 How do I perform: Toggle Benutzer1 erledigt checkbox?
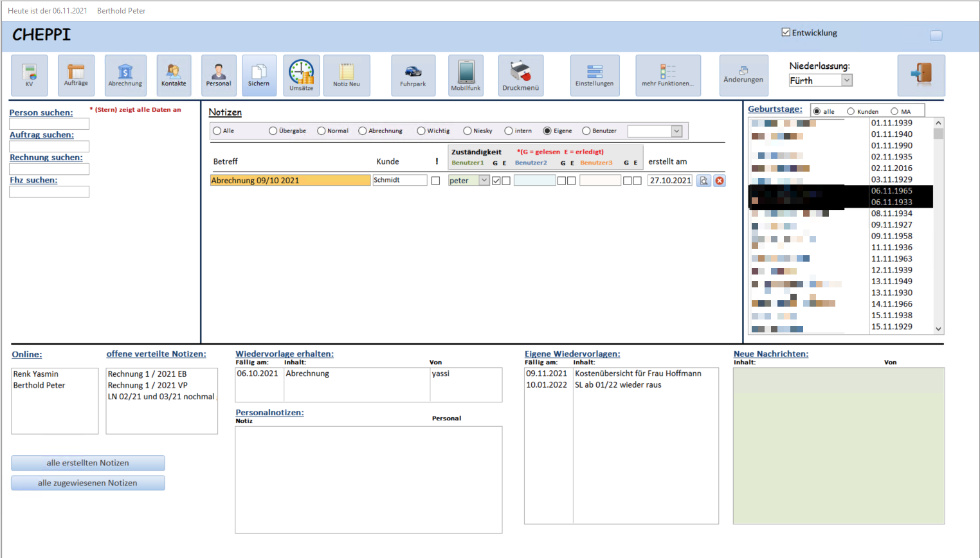click(506, 181)
